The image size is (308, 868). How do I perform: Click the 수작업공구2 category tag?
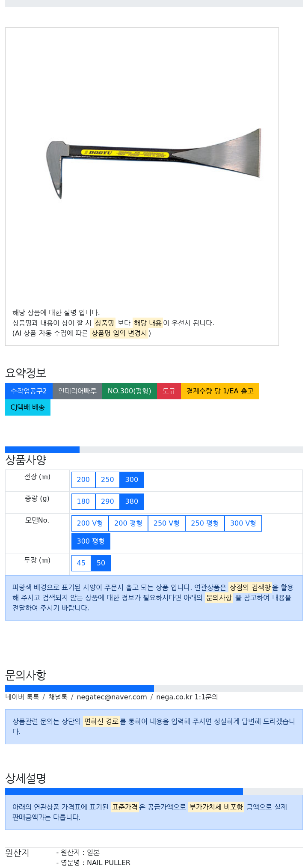click(29, 391)
